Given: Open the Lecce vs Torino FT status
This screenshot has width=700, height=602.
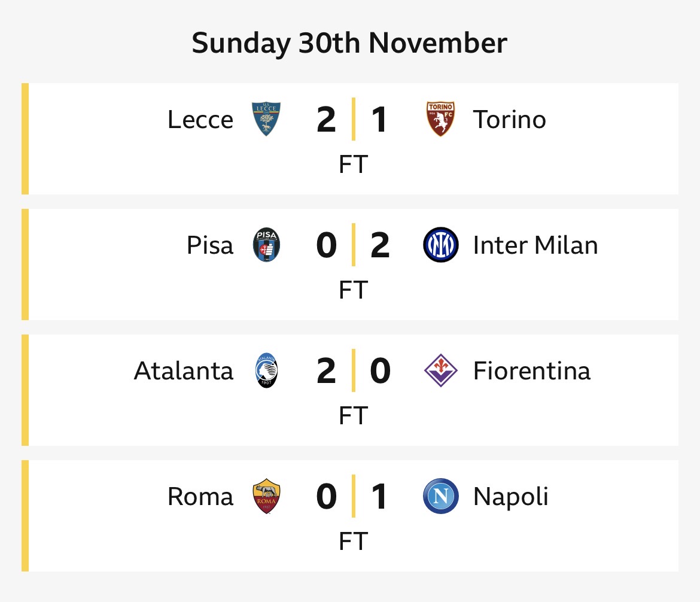Looking at the screenshot, I should coord(352,164).
